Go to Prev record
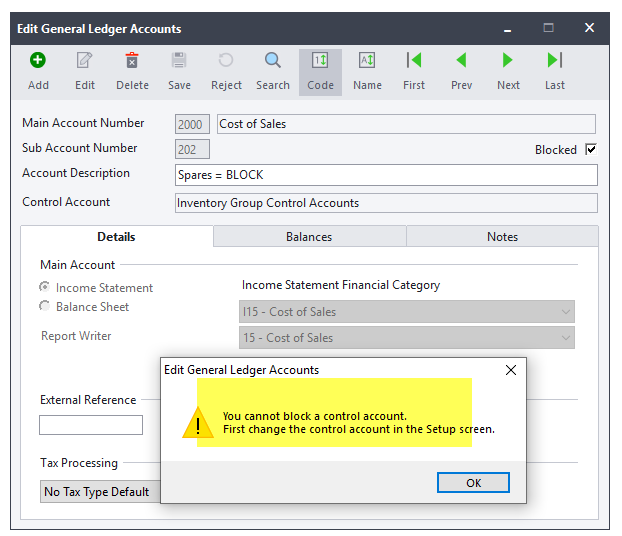 pyautogui.click(x=461, y=62)
